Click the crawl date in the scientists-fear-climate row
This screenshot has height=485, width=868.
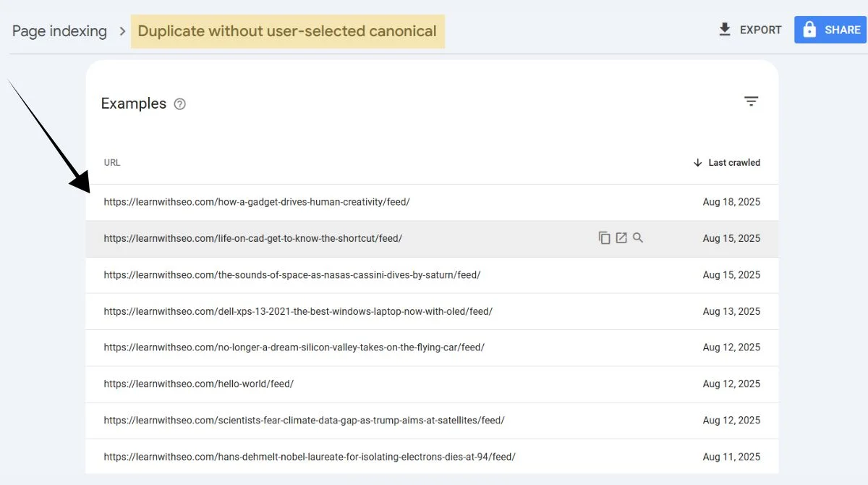(731, 421)
